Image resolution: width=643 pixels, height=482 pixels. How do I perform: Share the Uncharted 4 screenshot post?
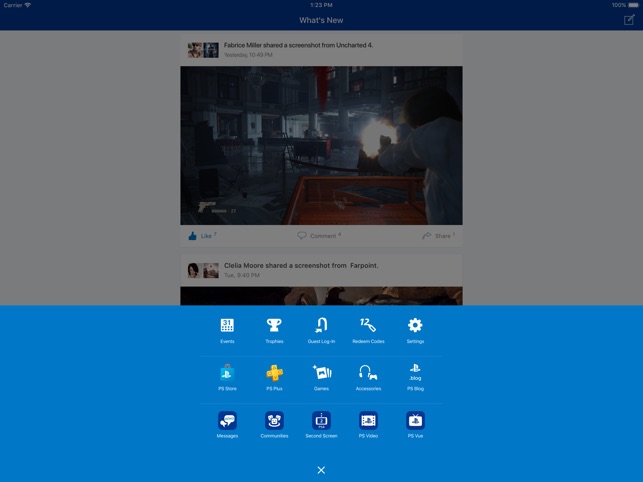(x=438, y=235)
